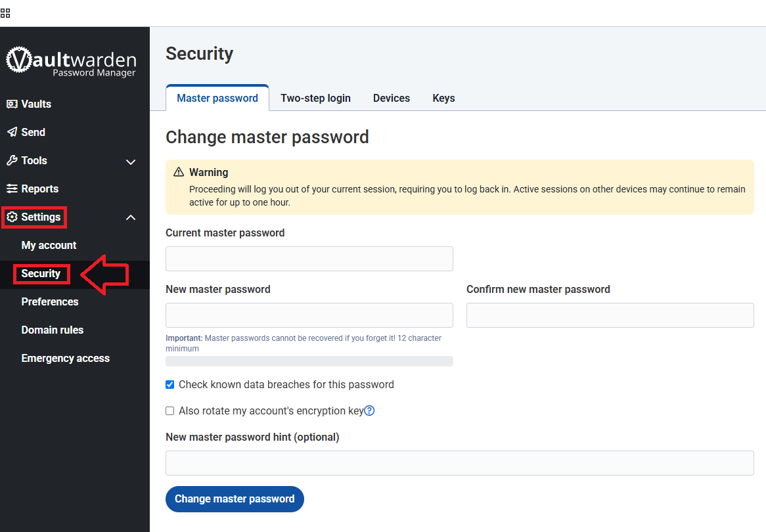
Task: Click the Settings gear icon
Action: tap(12, 217)
